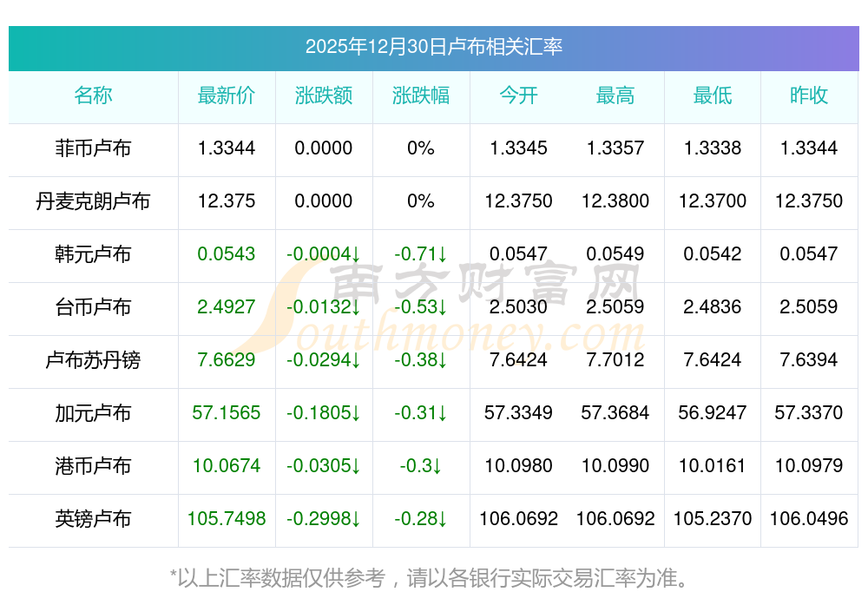Click the 最低 column header
This screenshot has width=868, height=605.
pos(713,95)
